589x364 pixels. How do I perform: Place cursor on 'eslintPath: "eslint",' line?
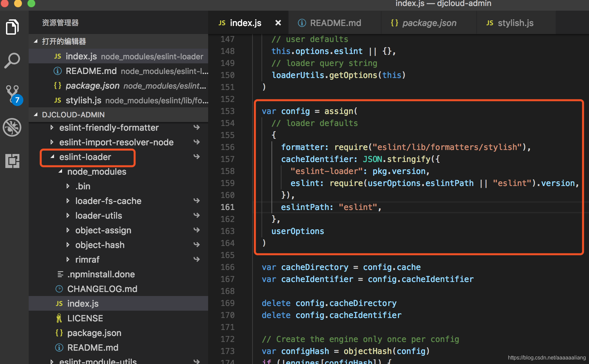[331, 207]
